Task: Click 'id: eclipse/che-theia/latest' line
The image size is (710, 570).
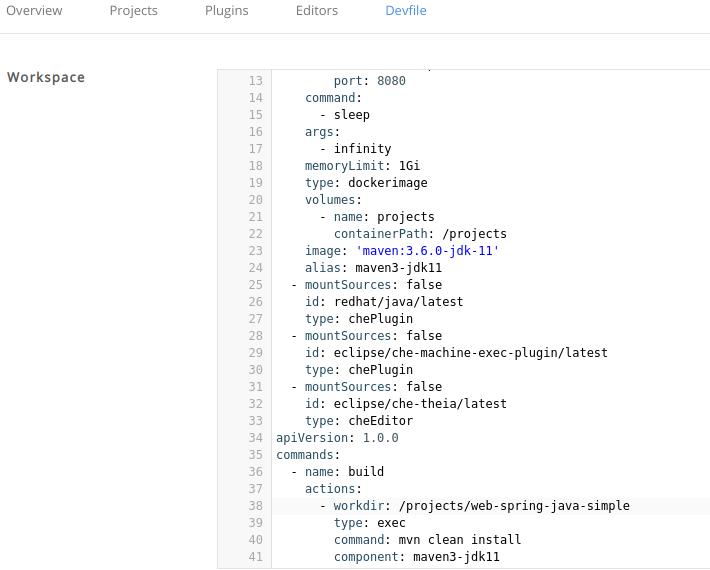Action: point(405,404)
